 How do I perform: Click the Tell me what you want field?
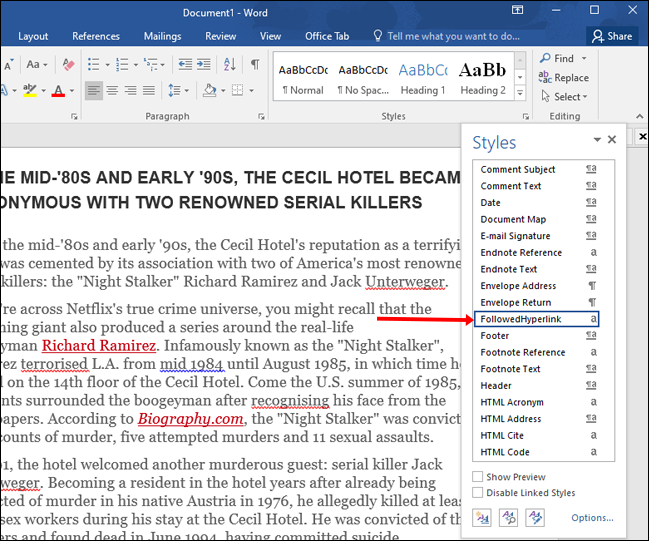point(453,36)
